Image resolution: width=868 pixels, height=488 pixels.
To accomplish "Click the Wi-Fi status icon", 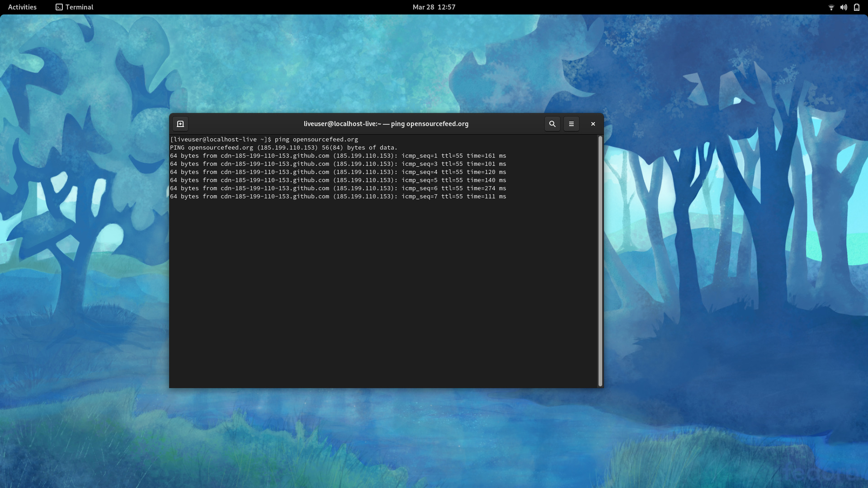I will [831, 7].
